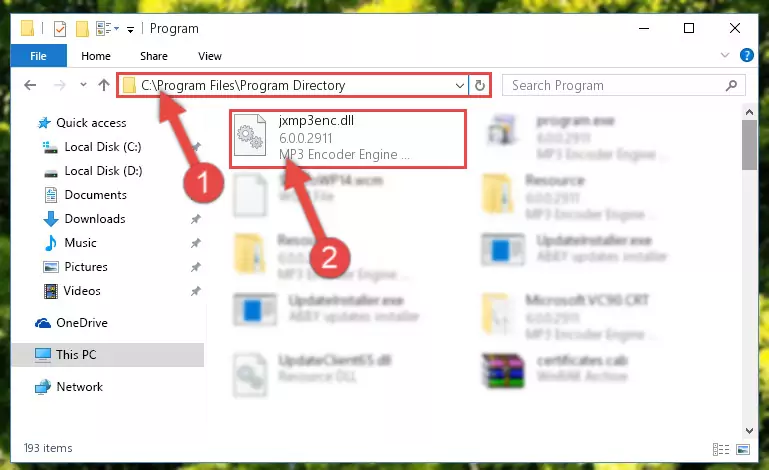Click the folder icon in title bar
This screenshot has height=470, width=769.
27,28
